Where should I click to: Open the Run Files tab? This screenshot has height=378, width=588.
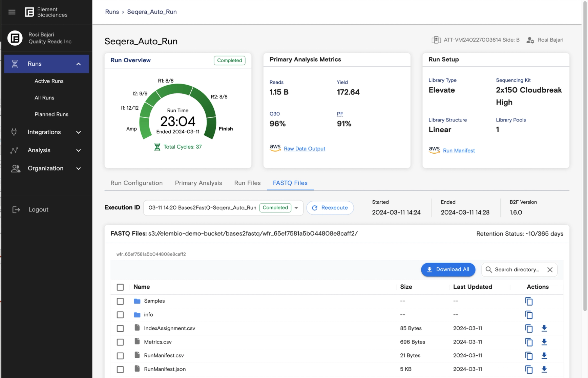(x=247, y=183)
